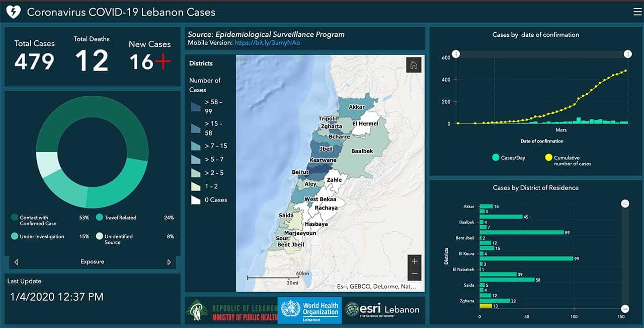Toggle Travel Related legend entry
This screenshot has height=328, width=644.
(x=120, y=218)
